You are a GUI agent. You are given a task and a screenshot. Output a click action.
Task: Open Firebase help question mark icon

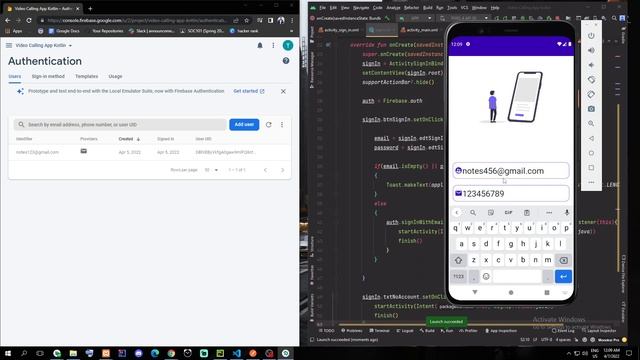pyautogui.click(x=286, y=61)
